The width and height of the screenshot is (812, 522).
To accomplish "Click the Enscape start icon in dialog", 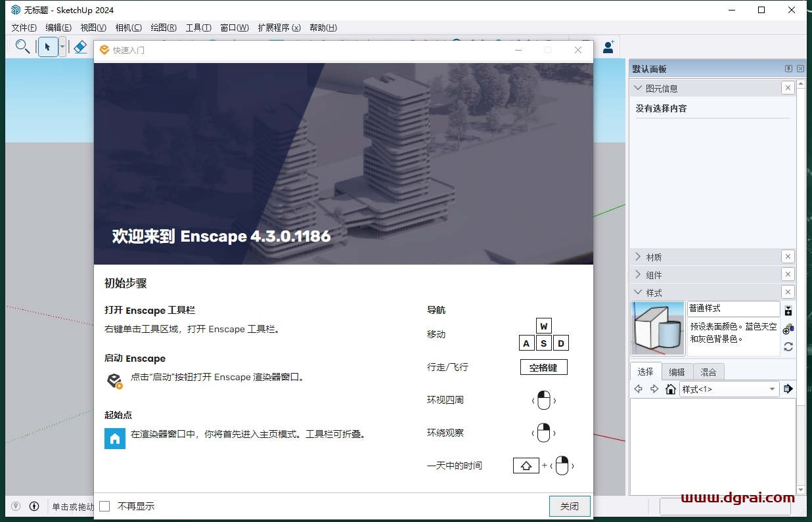I will click(115, 381).
